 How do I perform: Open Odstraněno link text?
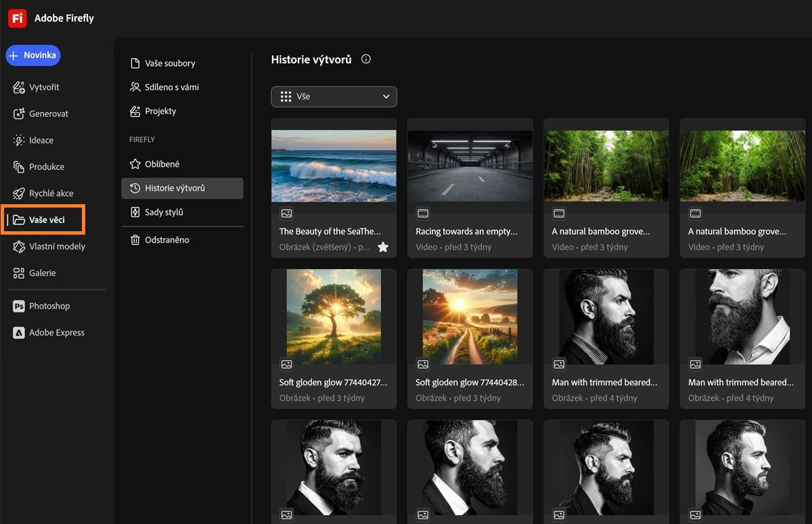167,239
